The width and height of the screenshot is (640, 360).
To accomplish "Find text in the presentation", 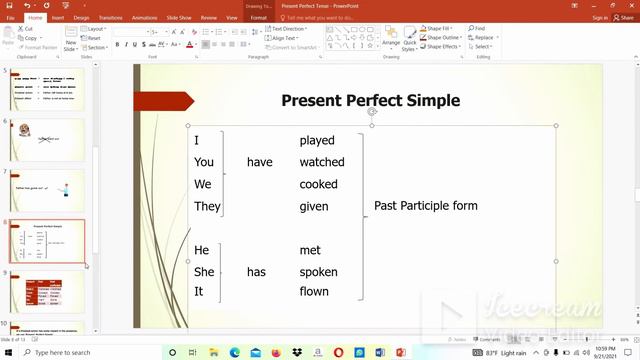I will coord(477,28).
